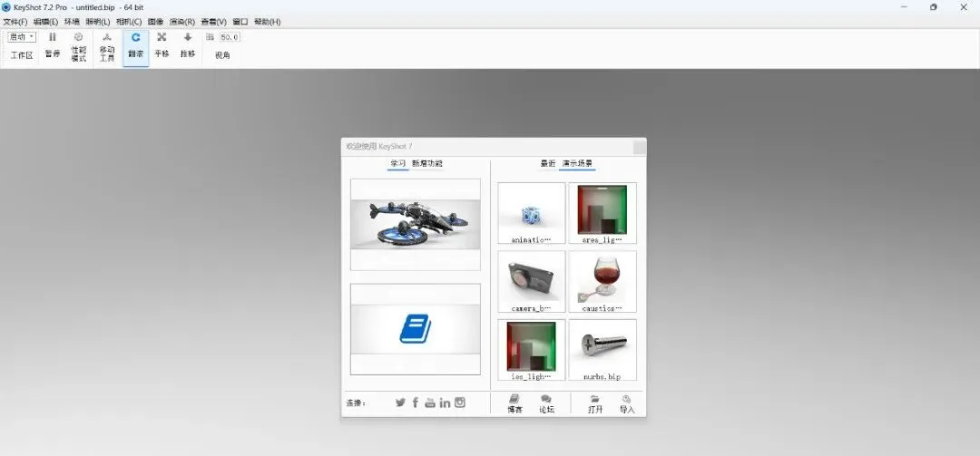Open the 图像 menu
This screenshot has width=980, height=456.
pyautogui.click(x=155, y=22)
